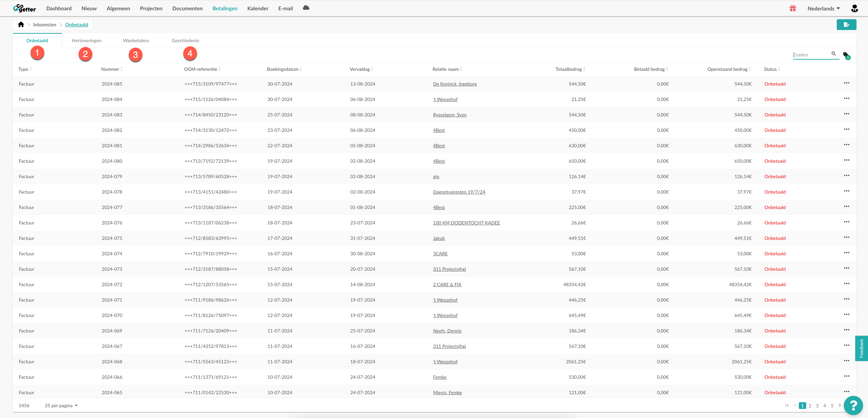Click the GoGetter logo
This screenshot has width=868, height=418.
[24, 8]
